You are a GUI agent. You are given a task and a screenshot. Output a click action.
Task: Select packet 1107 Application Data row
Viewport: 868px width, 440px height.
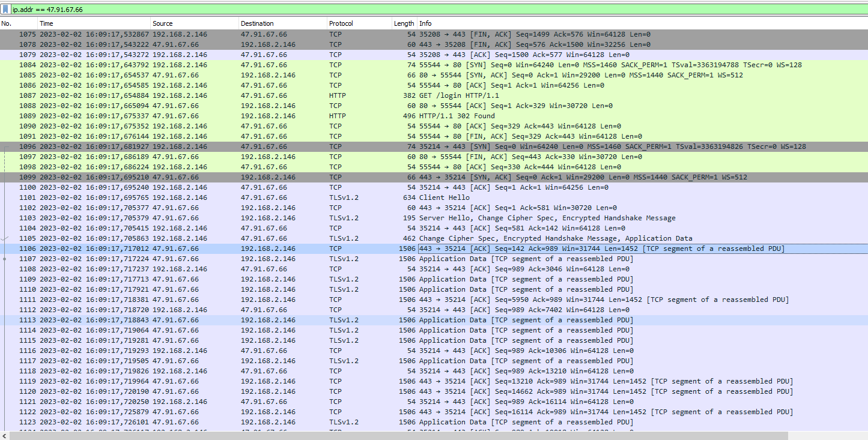coord(434,259)
